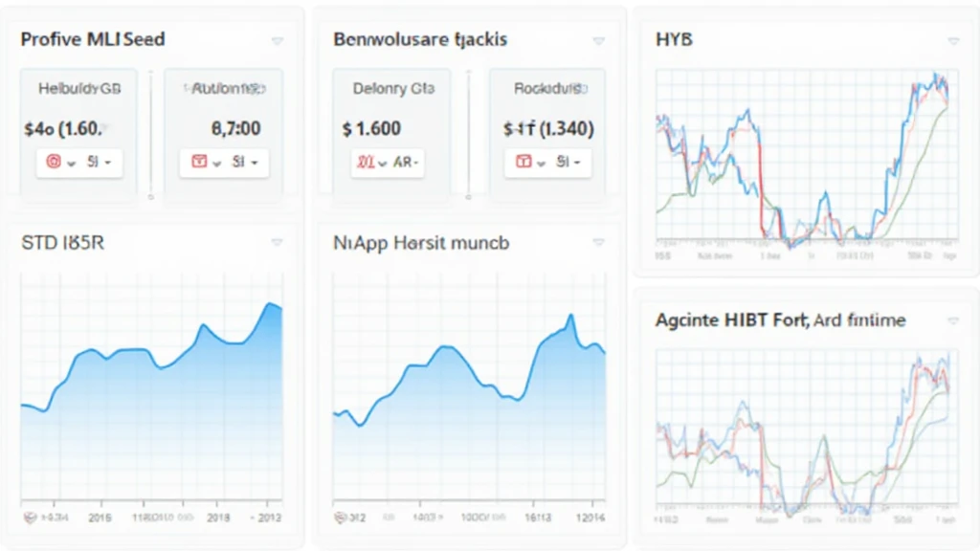Click the legend icon below STD I85R chart

pyautogui.click(x=30, y=518)
